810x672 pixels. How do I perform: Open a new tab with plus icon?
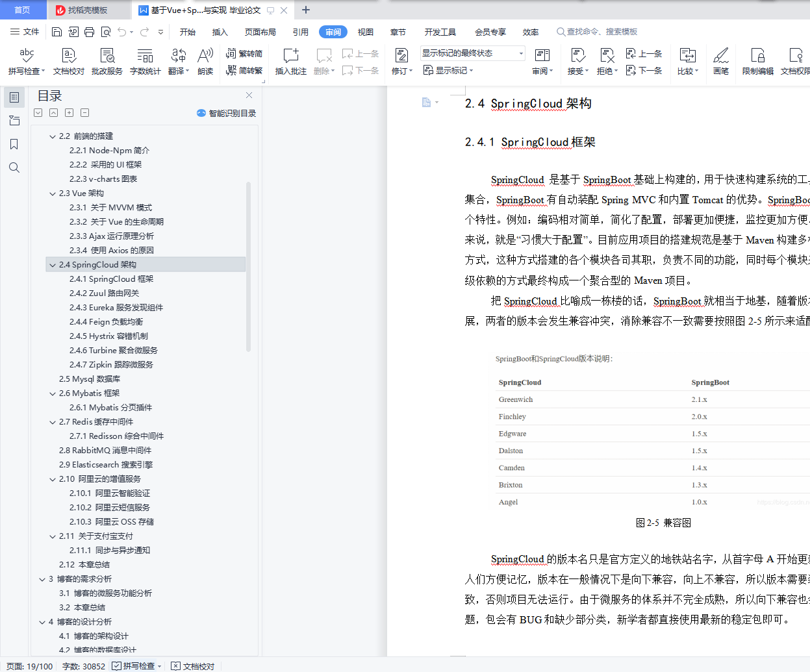[x=306, y=10]
